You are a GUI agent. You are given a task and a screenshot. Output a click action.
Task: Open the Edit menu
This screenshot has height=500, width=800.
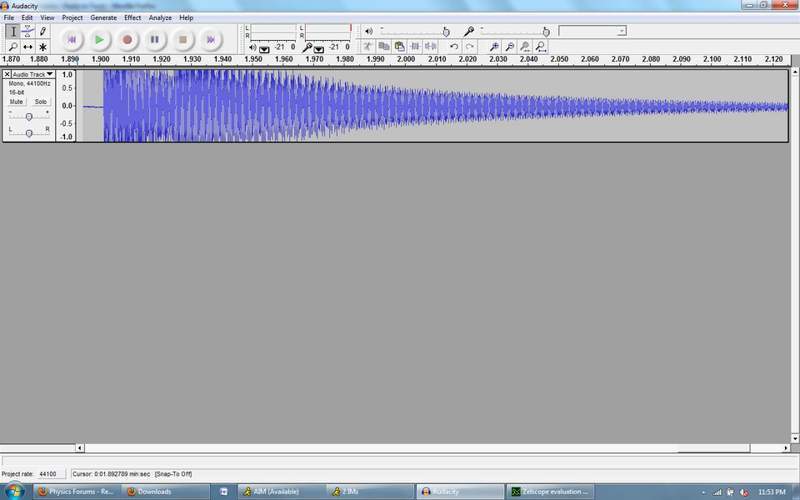point(27,17)
